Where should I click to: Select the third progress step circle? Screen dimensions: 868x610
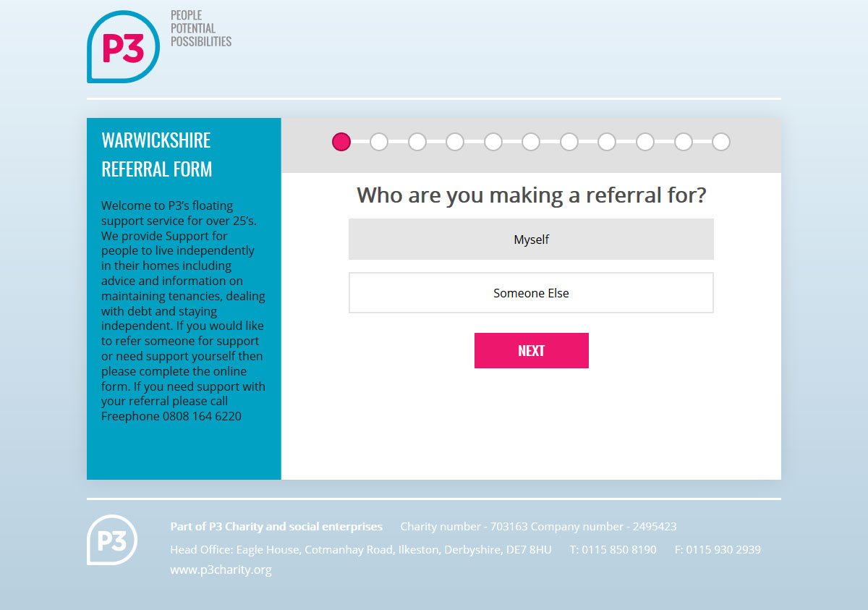(417, 142)
